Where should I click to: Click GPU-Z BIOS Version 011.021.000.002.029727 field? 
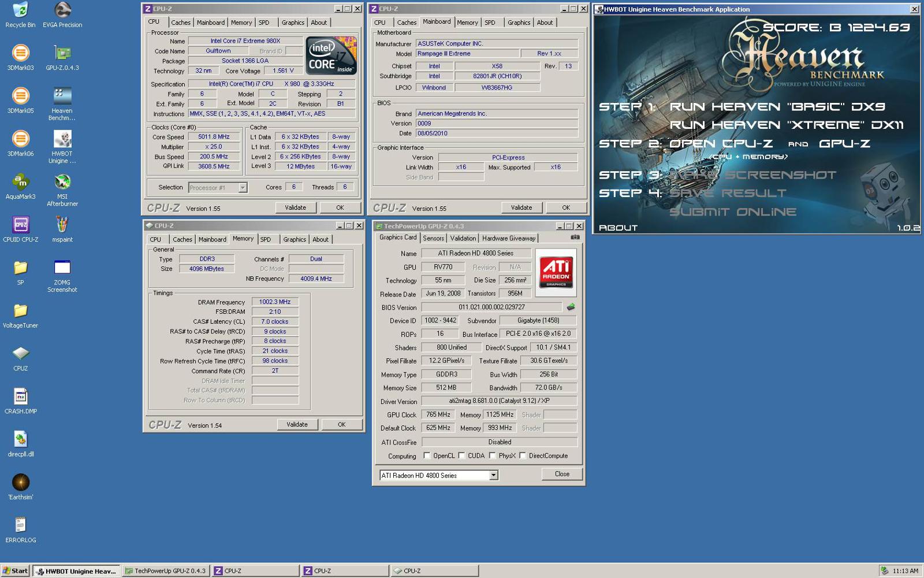point(491,307)
